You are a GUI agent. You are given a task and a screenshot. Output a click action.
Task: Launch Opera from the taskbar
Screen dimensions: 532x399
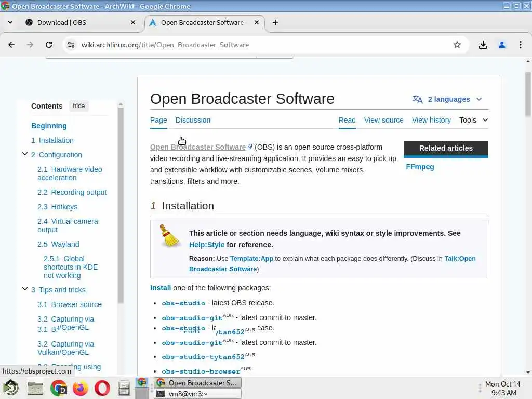(x=102, y=388)
